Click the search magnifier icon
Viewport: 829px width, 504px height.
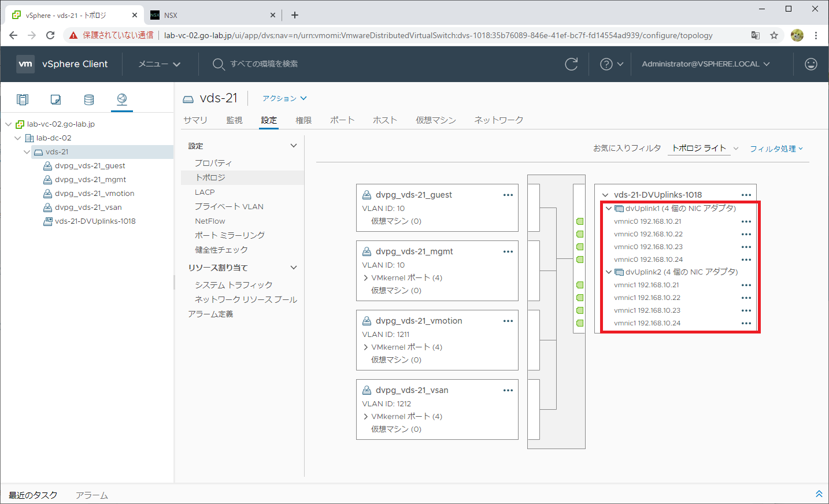pyautogui.click(x=219, y=64)
